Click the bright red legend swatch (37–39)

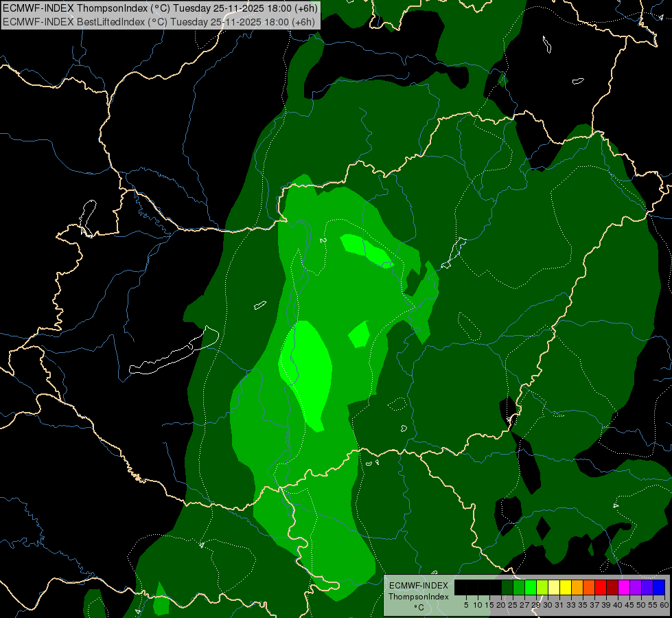tap(601, 587)
